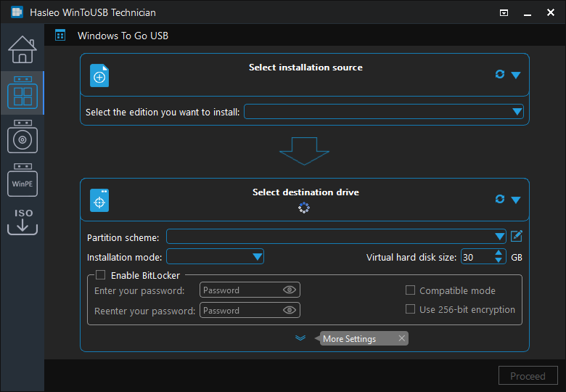The height and width of the screenshot is (392, 566).
Task: Expand the Partition scheme dropdown
Action: coord(499,237)
